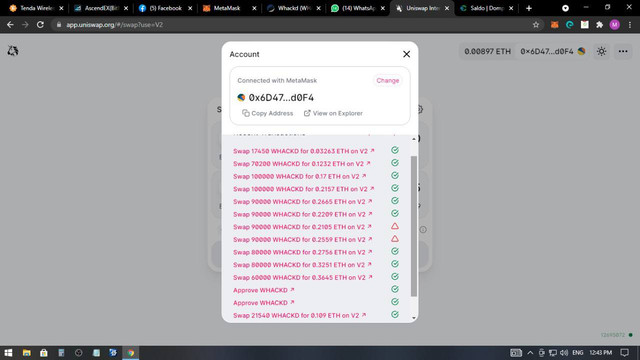
Task: Toggle light/dark theme sun icon
Action: click(x=601, y=51)
